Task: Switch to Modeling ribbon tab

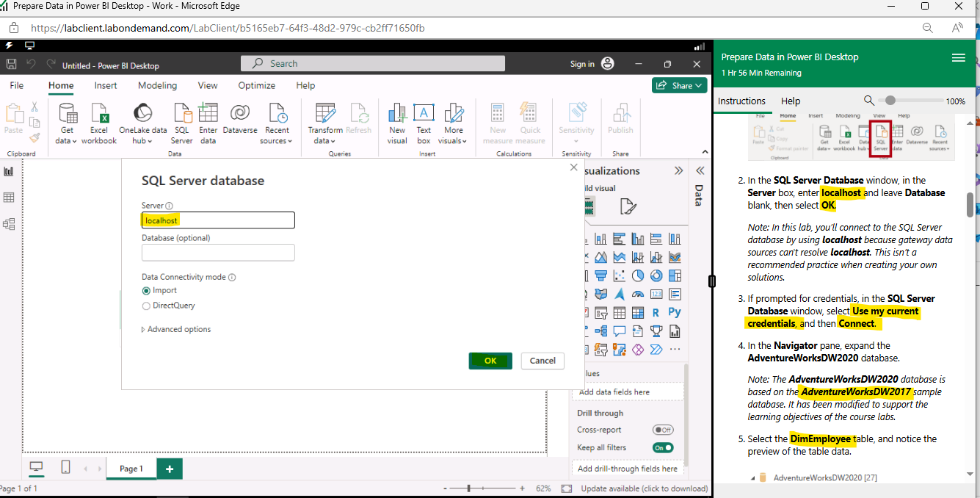Action: [157, 85]
